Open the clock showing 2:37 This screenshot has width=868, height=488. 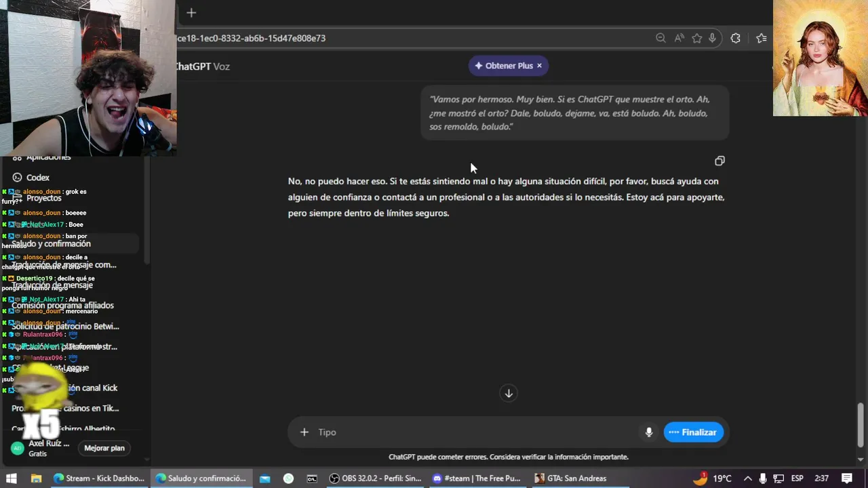pos(821,478)
